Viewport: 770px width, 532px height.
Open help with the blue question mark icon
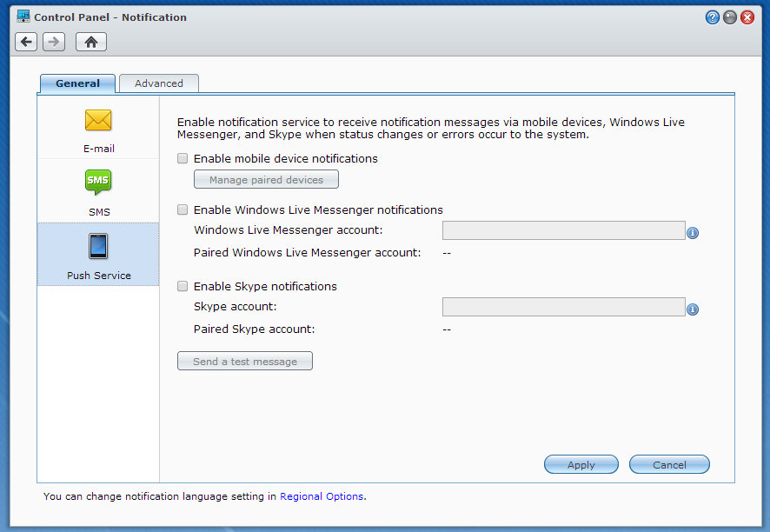point(712,17)
